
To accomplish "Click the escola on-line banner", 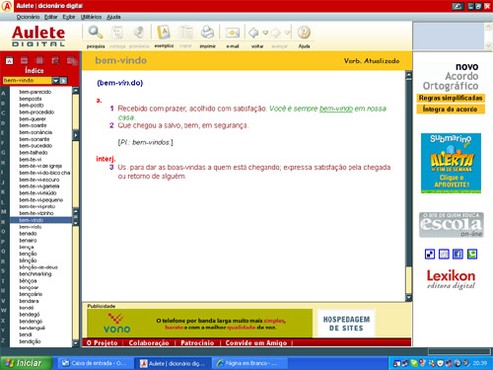I will point(451,225).
